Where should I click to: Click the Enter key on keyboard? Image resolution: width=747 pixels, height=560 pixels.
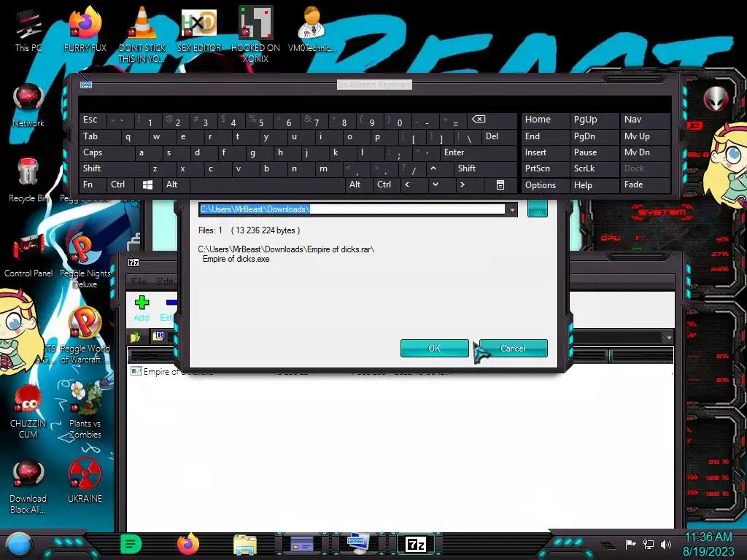tap(478, 152)
